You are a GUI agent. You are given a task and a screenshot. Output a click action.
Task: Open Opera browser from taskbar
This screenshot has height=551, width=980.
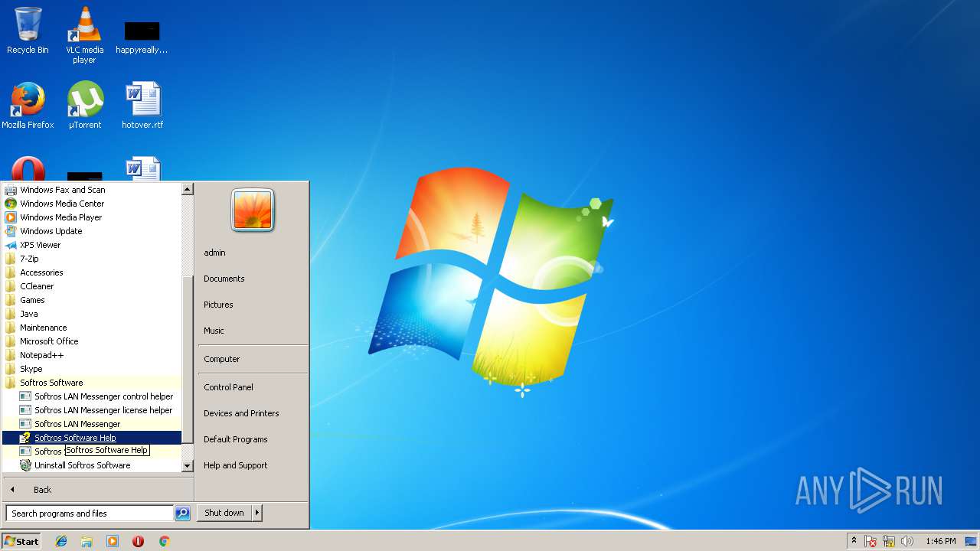[x=139, y=541]
